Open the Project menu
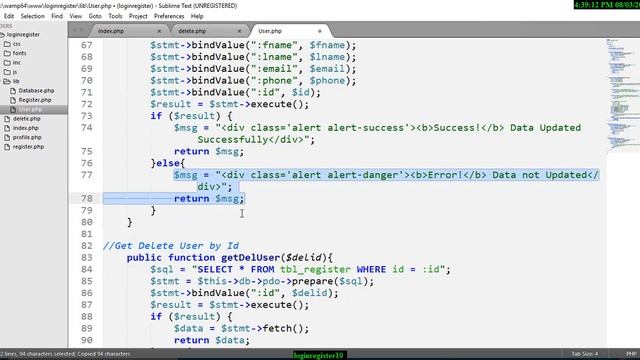This screenshot has height=360, width=640. coord(138,16)
